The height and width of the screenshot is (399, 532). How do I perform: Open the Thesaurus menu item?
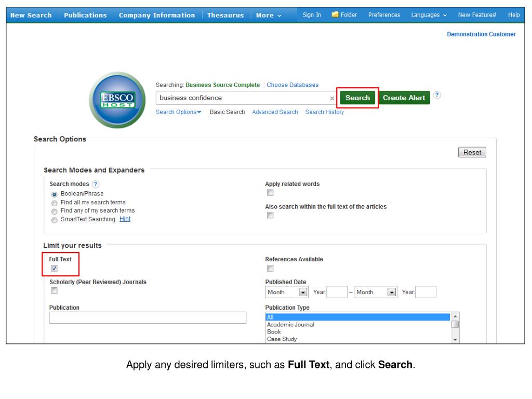(x=225, y=15)
